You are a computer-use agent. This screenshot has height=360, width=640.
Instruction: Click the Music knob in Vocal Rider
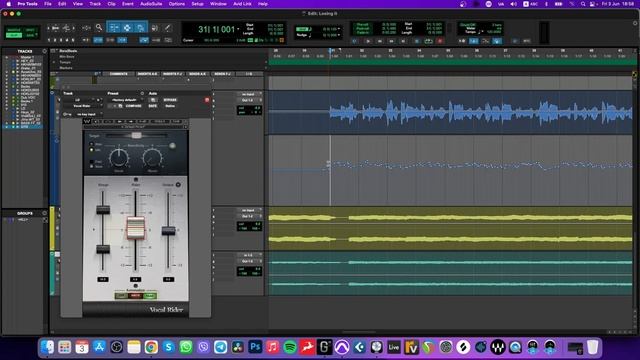(x=152, y=158)
